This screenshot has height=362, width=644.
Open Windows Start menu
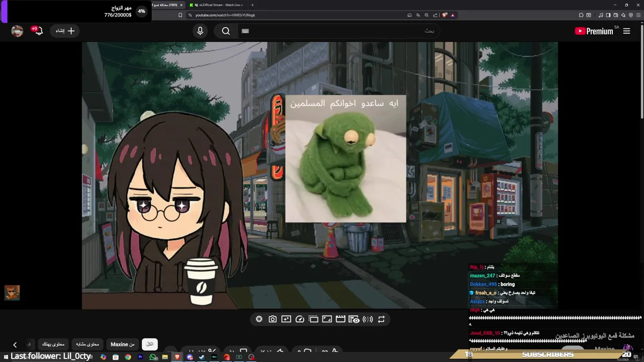tap(6, 357)
